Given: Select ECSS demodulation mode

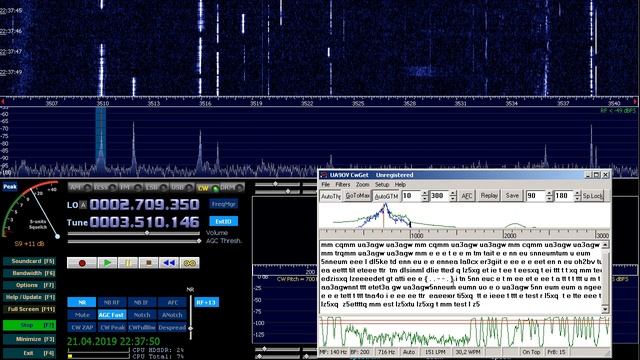Looking at the screenshot, I should tap(106, 188).
